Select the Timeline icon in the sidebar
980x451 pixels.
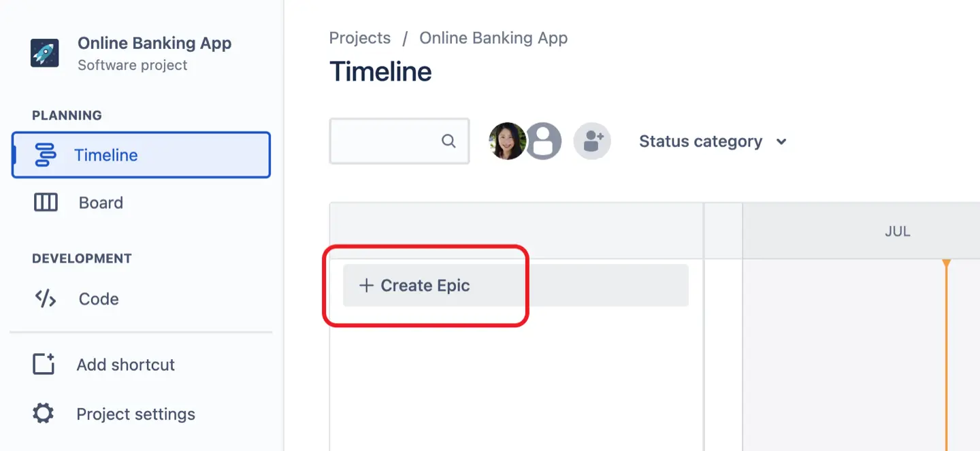(45, 154)
